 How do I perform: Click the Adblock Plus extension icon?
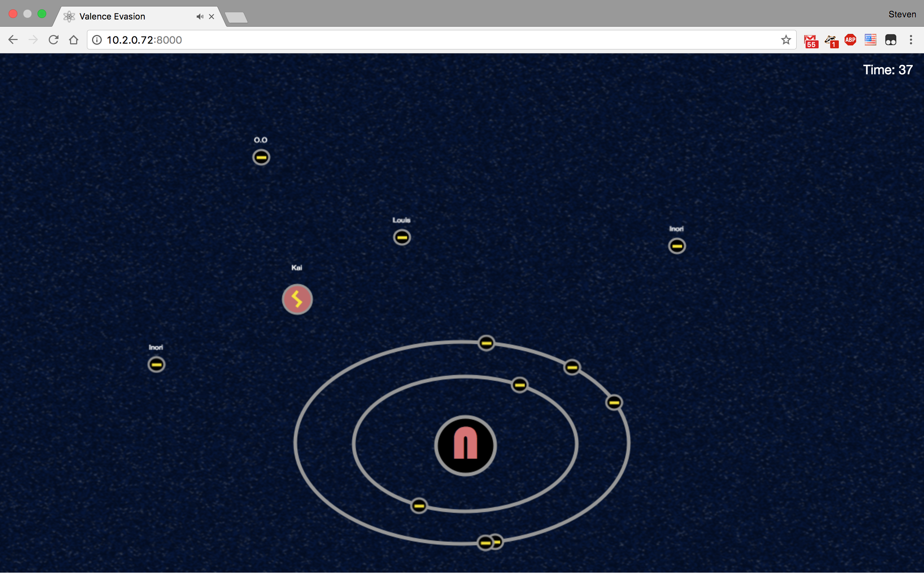pyautogui.click(x=850, y=40)
